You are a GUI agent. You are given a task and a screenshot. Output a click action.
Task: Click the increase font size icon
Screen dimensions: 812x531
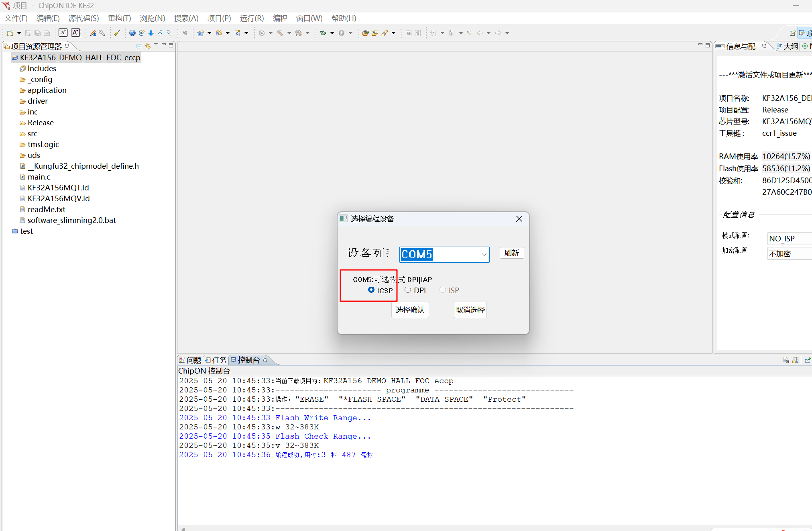[x=75, y=33]
